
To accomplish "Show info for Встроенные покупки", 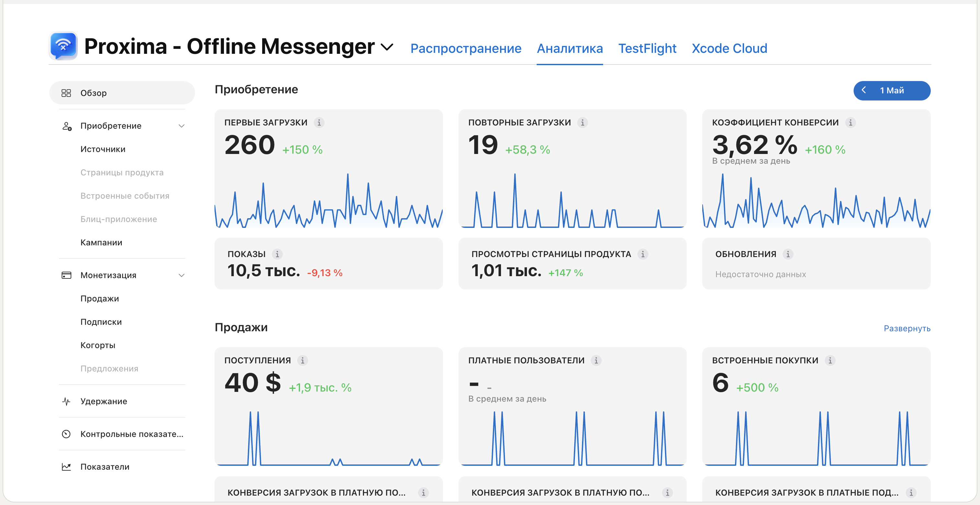I will 830,360.
